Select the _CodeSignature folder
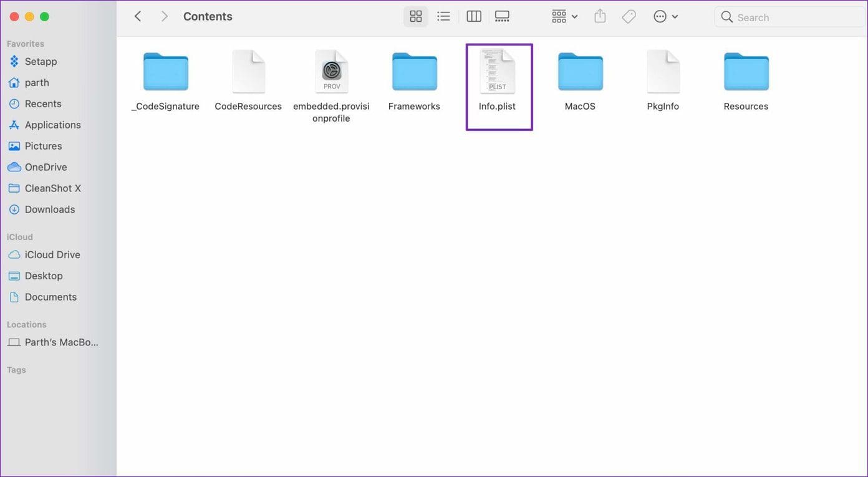The image size is (868, 477). (166, 82)
